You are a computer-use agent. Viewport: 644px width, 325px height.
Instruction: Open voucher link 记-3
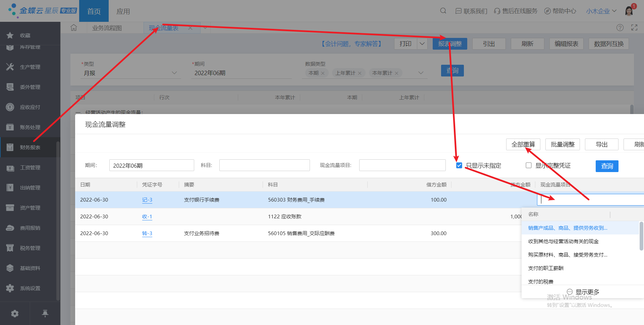(147, 200)
